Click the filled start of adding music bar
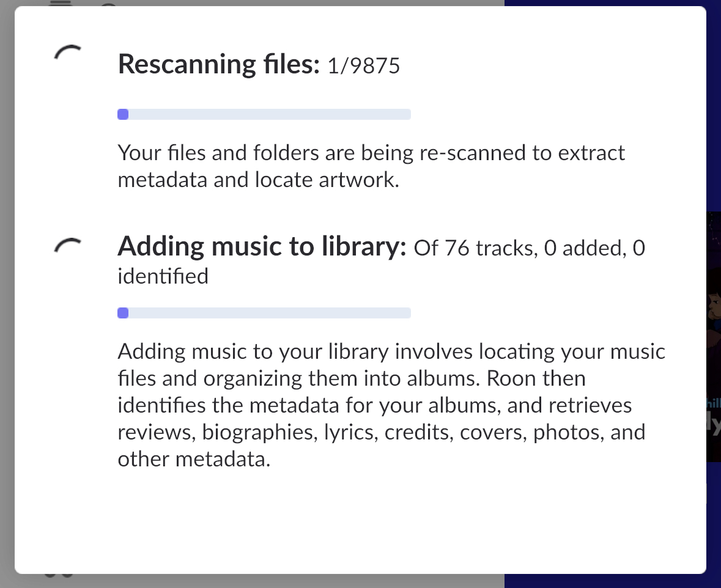Image resolution: width=721 pixels, height=588 pixels. pyautogui.click(x=123, y=312)
